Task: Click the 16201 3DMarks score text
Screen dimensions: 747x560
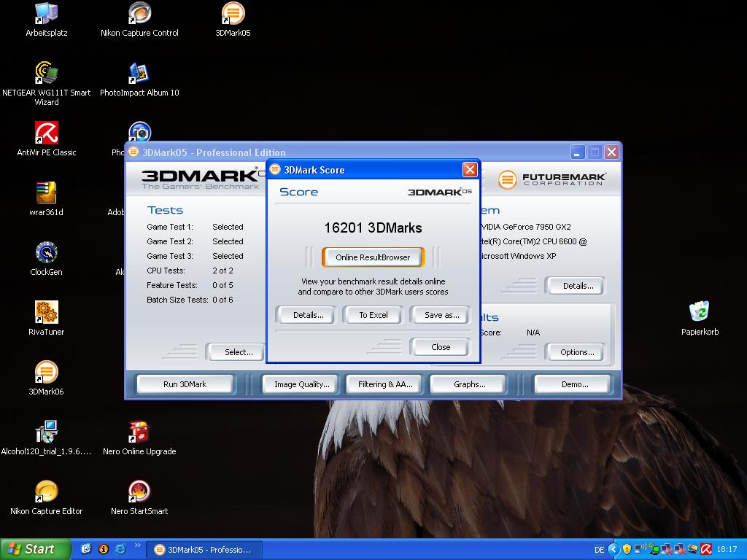Action: tap(373, 227)
